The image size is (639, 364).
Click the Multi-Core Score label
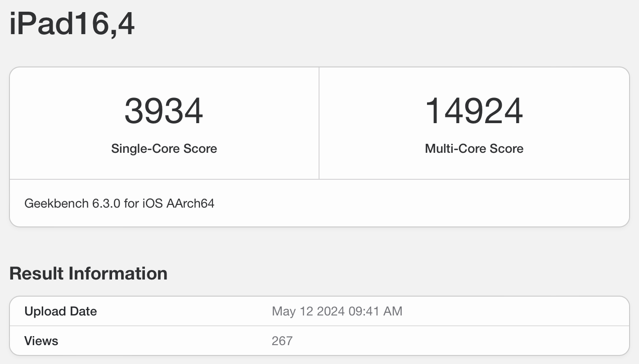(474, 149)
